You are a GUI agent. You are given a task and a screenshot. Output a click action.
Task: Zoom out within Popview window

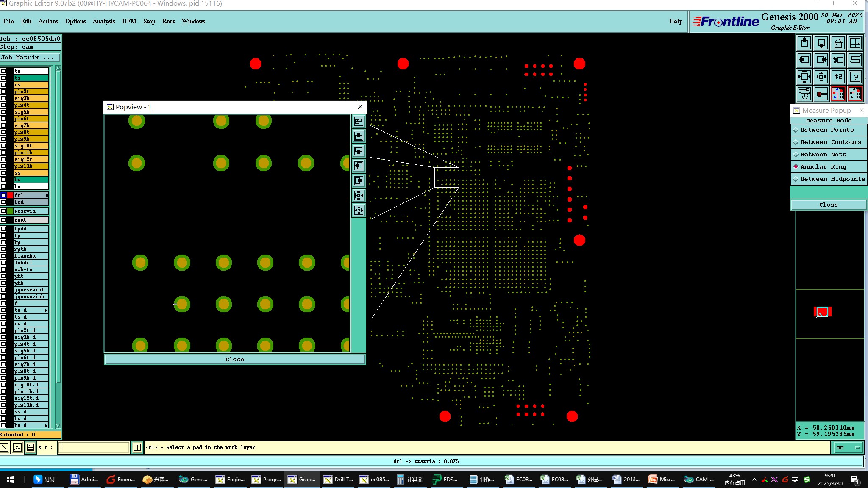tap(359, 210)
